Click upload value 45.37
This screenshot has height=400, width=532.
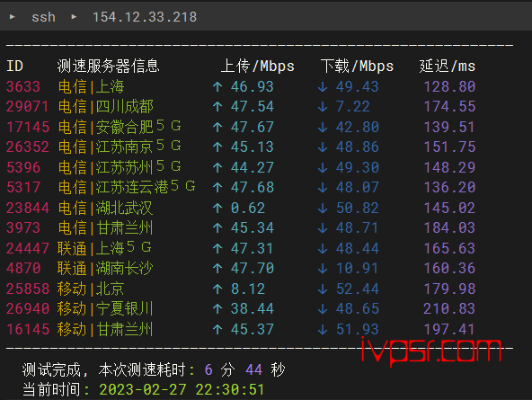click(253, 329)
